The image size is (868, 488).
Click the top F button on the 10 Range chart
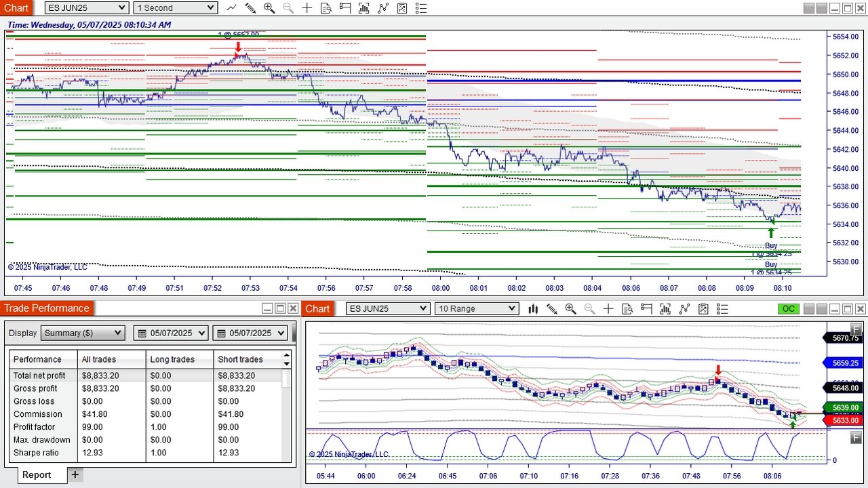pyautogui.click(x=856, y=329)
